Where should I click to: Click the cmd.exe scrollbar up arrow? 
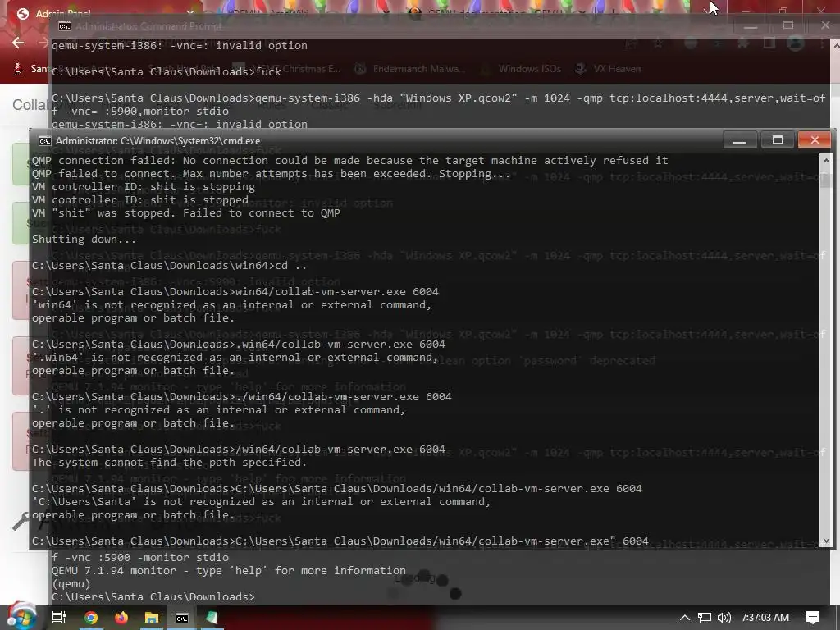tap(826, 161)
